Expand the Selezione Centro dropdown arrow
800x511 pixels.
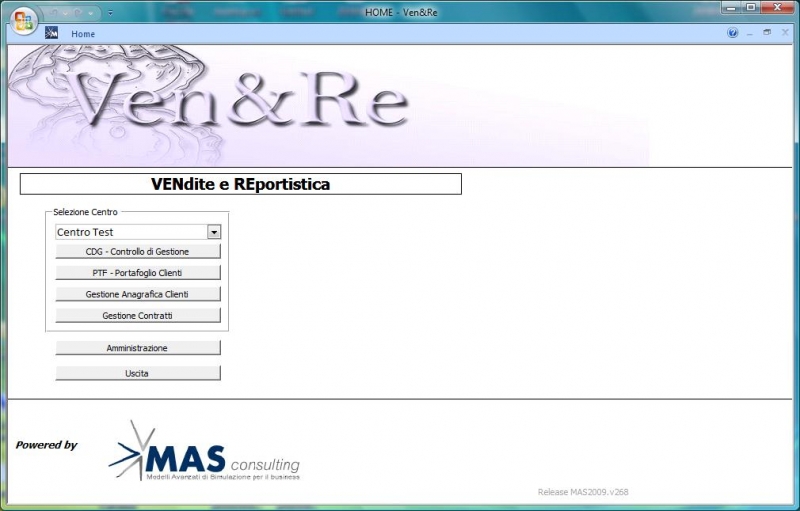214,232
